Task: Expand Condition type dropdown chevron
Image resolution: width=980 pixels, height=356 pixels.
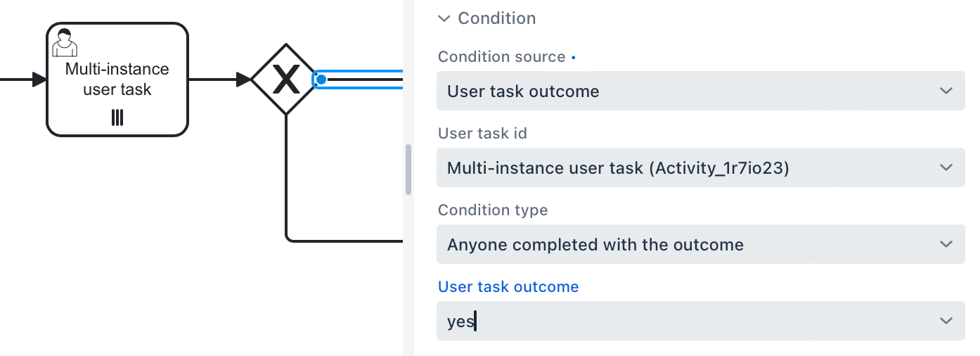Action: coord(946,245)
